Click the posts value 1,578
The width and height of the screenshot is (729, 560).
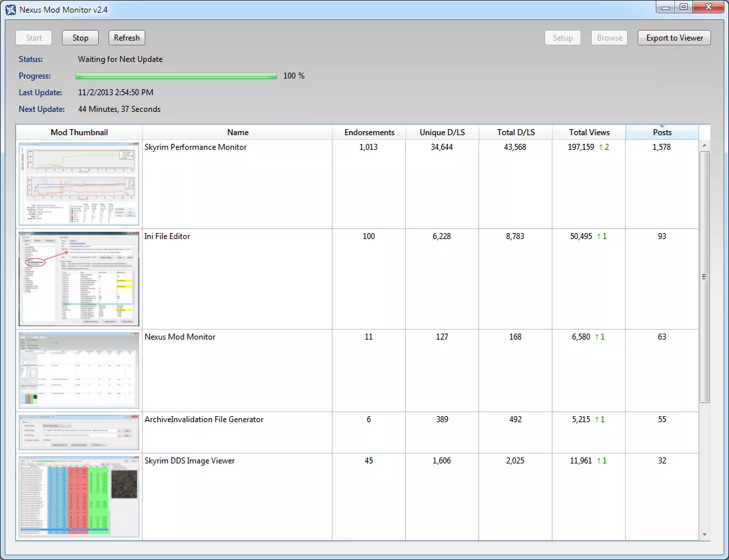661,147
